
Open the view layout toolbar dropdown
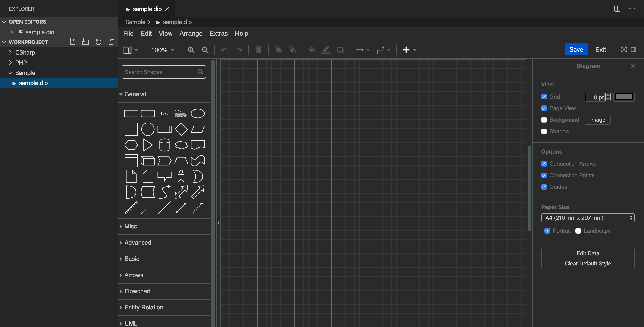point(131,50)
